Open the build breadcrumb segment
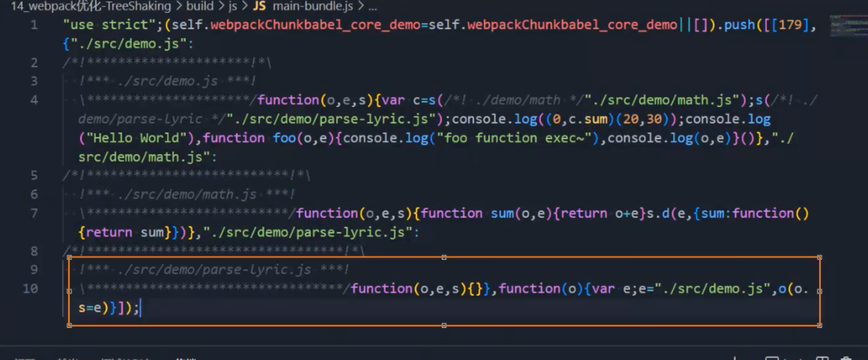This screenshot has width=868, height=360. click(200, 6)
